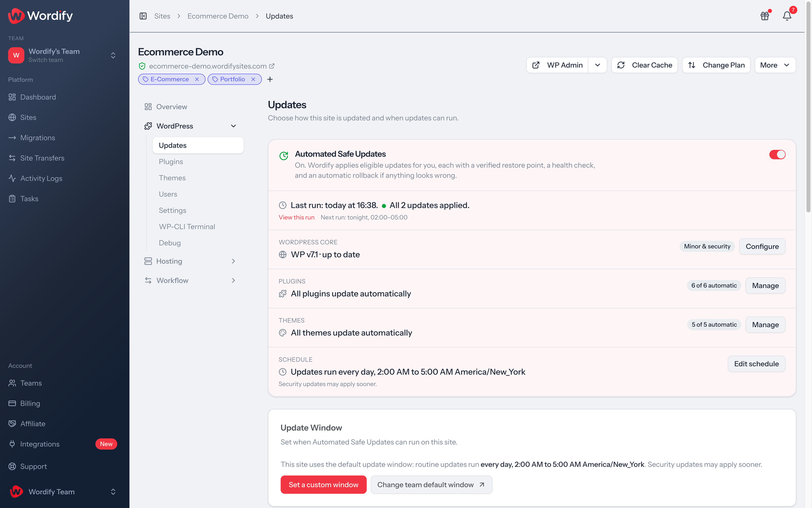812x508 pixels.
Task: Click Clear Cache button
Action: (645, 65)
